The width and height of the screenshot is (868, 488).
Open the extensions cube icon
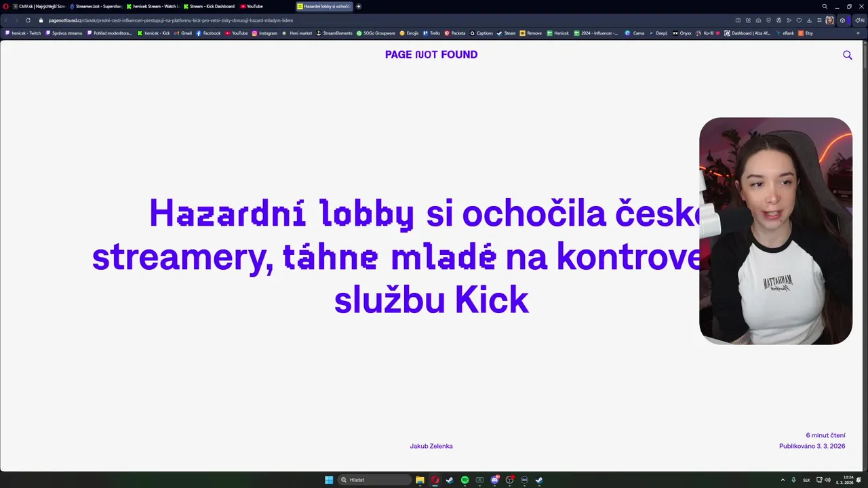pos(843,20)
